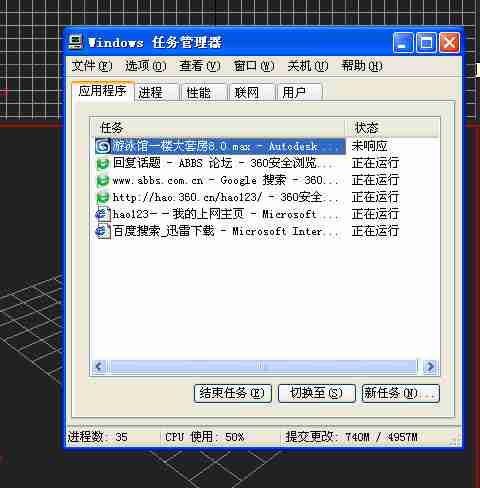Select the 游泳馆一楼大套房8.0.max task row
Image resolution: width=480 pixels, height=488 pixels.
point(220,146)
